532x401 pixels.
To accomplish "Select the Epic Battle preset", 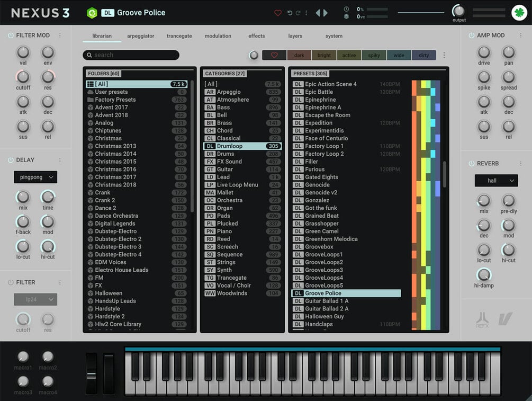I will (x=346, y=92).
